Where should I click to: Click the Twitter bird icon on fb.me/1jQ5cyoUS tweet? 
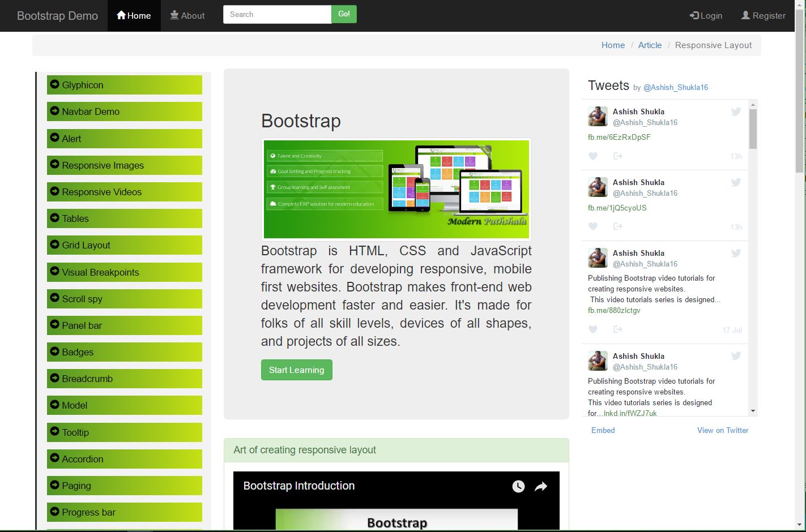[736, 182]
